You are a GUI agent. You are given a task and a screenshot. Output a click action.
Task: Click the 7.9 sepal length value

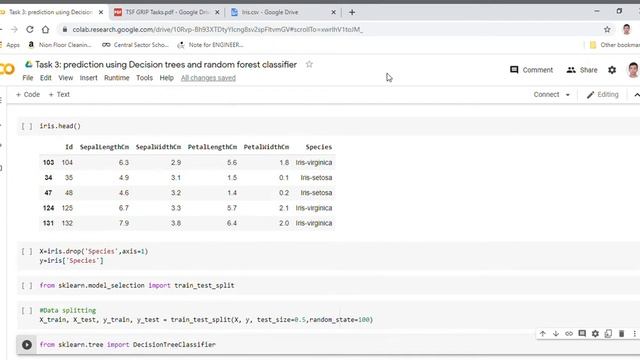[124, 223]
